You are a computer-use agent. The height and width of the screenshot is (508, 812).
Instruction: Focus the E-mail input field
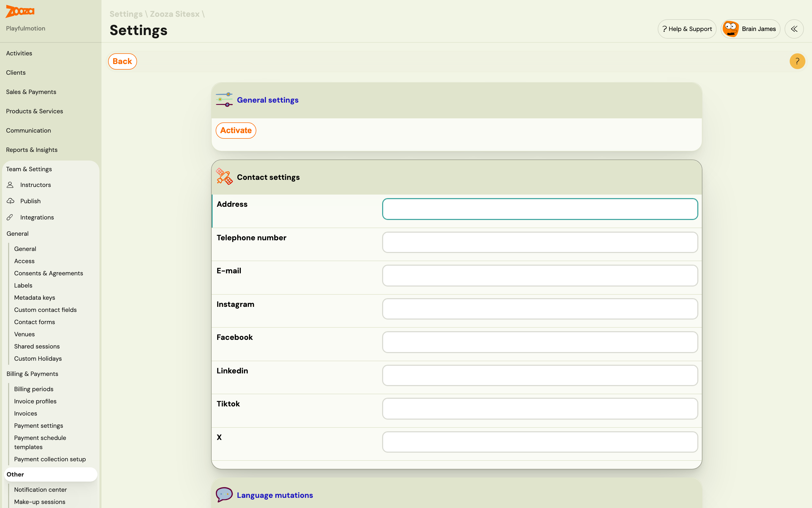tap(540, 276)
